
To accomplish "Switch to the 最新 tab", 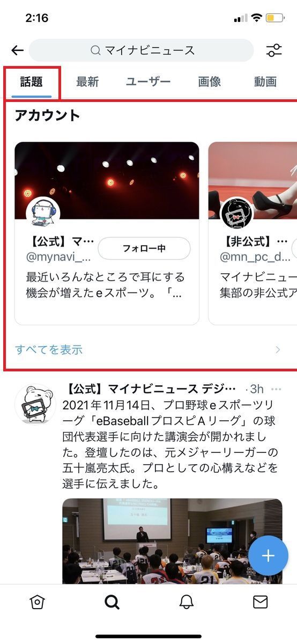I will tap(87, 82).
